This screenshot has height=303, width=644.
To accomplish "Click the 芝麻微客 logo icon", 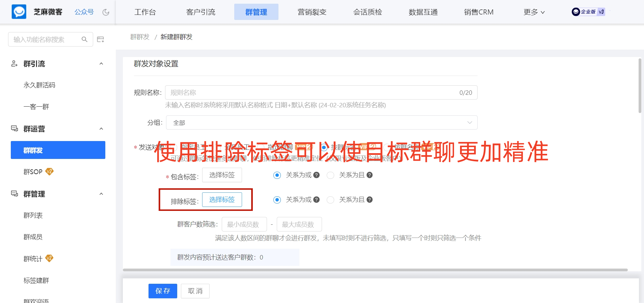I will click(19, 12).
